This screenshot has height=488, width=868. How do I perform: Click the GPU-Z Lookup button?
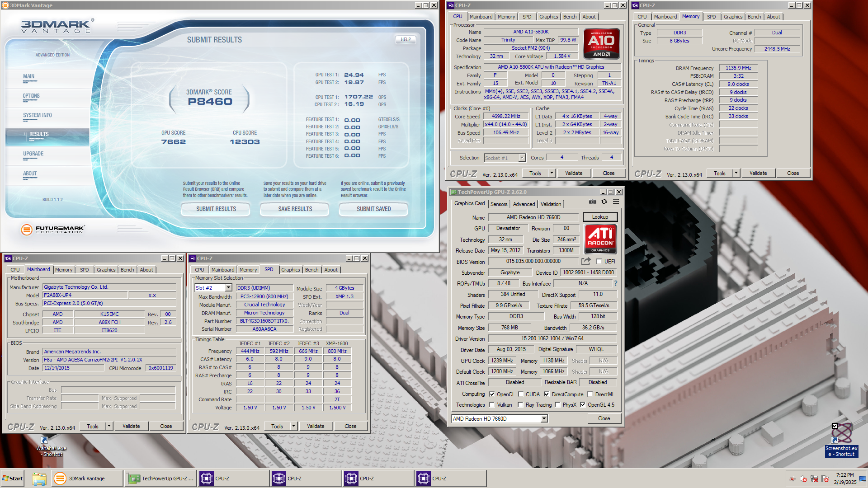pyautogui.click(x=600, y=217)
